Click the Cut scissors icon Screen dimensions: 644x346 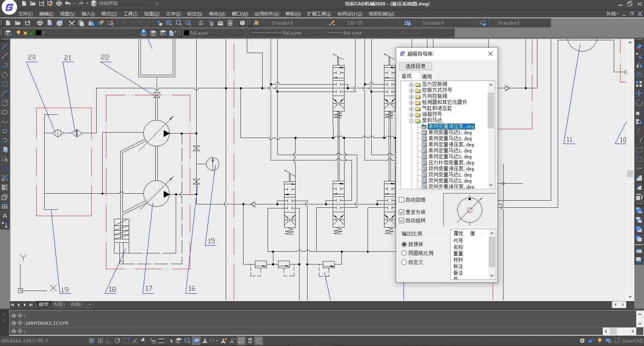[x=71, y=23]
